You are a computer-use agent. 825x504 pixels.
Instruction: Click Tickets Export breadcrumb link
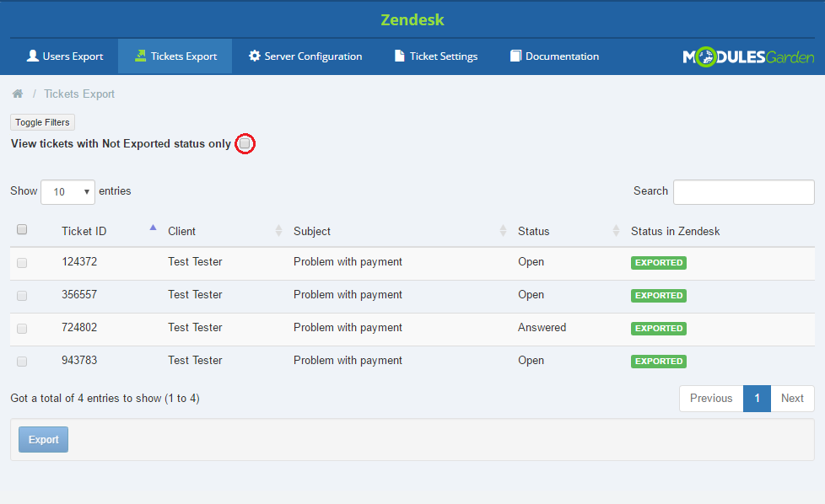pos(79,94)
